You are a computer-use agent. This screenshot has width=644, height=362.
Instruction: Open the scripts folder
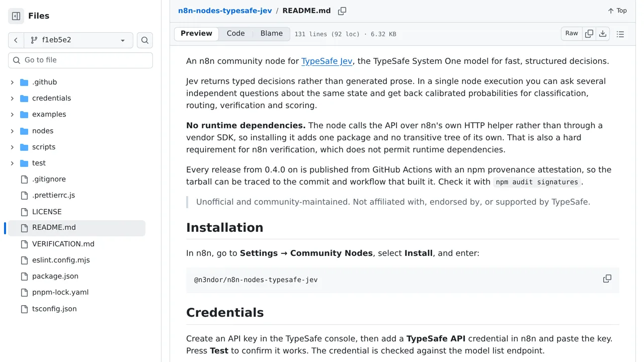pos(44,147)
